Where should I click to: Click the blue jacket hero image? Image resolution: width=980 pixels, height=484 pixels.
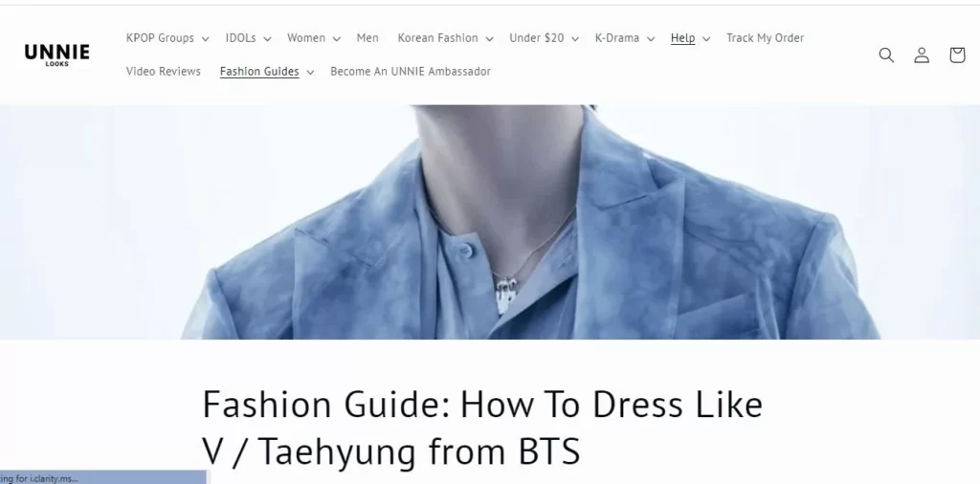[490, 222]
